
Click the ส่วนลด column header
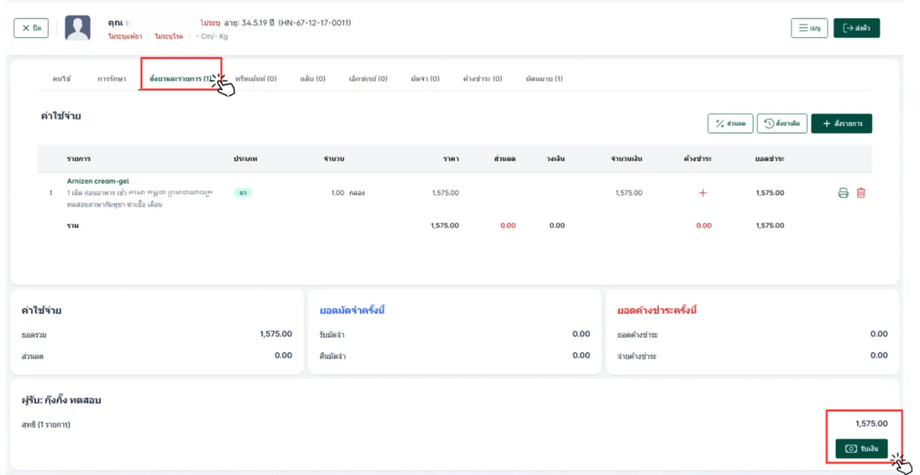(x=505, y=159)
